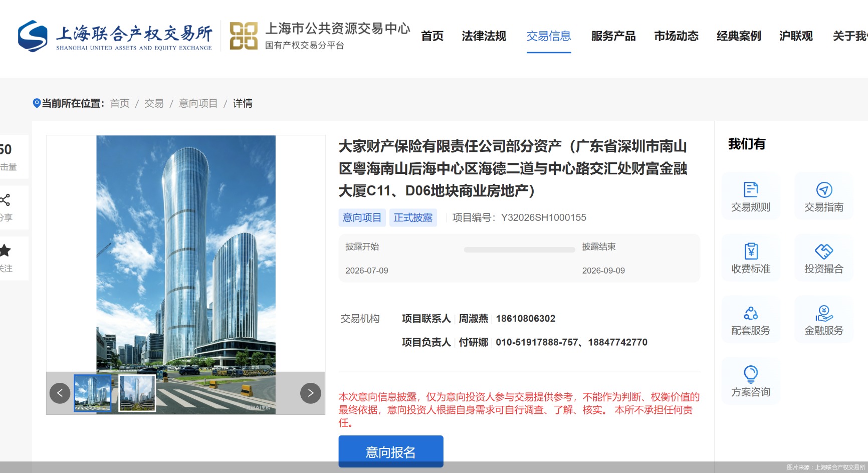
Task: Click the phone number 18610806302
Action: (x=526, y=319)
